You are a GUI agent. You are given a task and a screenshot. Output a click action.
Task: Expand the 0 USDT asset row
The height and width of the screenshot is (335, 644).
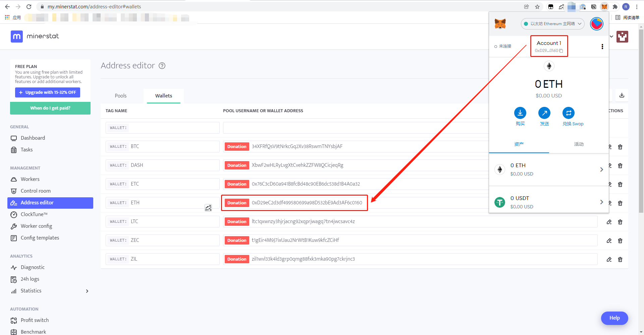[x=549, y=202]
